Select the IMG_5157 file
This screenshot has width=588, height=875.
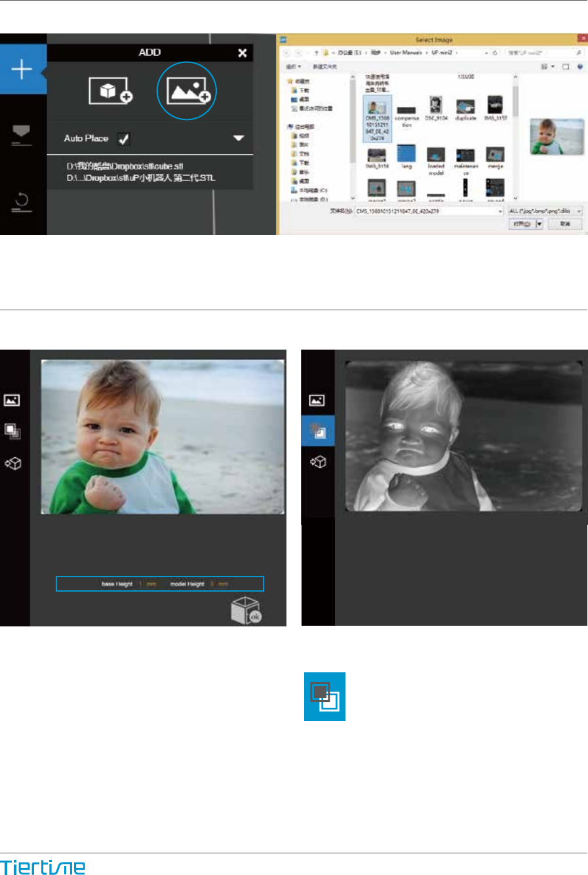pyautogui.click(x=495, y=108)
